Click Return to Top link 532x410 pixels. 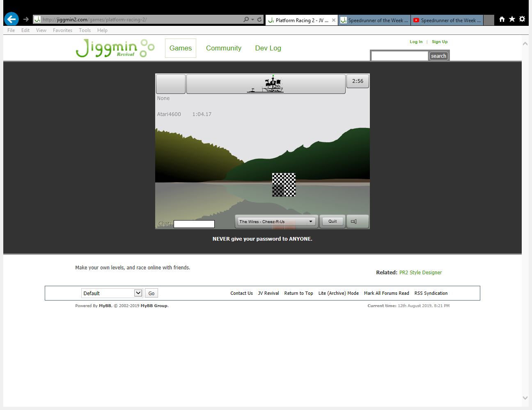coord(298,293)
